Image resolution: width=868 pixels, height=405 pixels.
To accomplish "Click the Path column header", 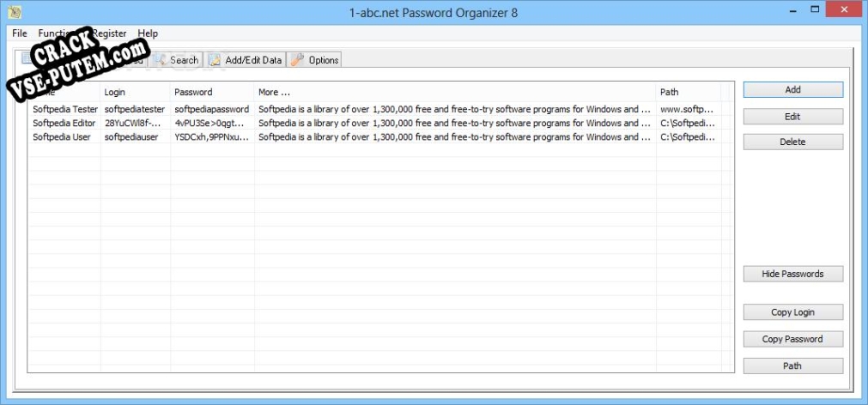I will click(x=689, y=92).
